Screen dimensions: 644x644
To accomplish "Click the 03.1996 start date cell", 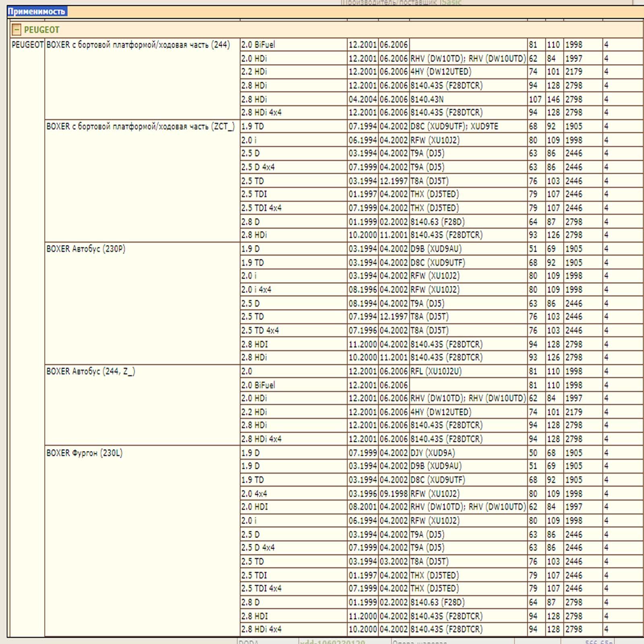I will click(x=363, y=493).
